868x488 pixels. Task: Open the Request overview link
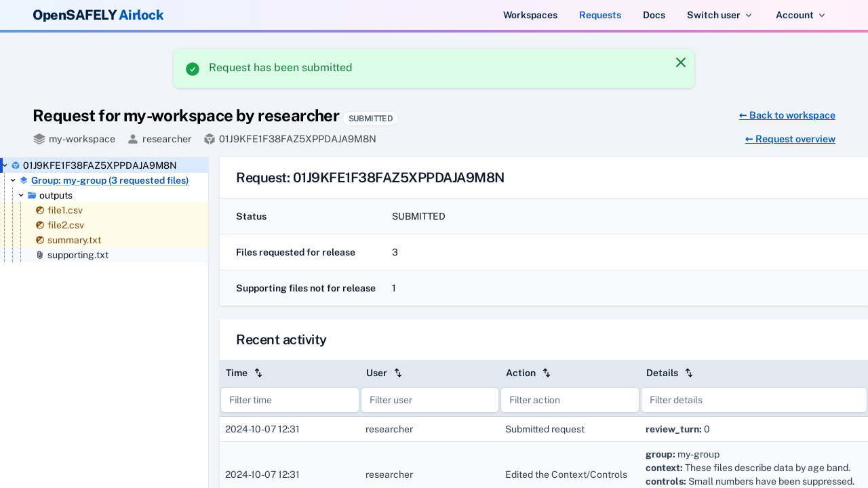790,139
